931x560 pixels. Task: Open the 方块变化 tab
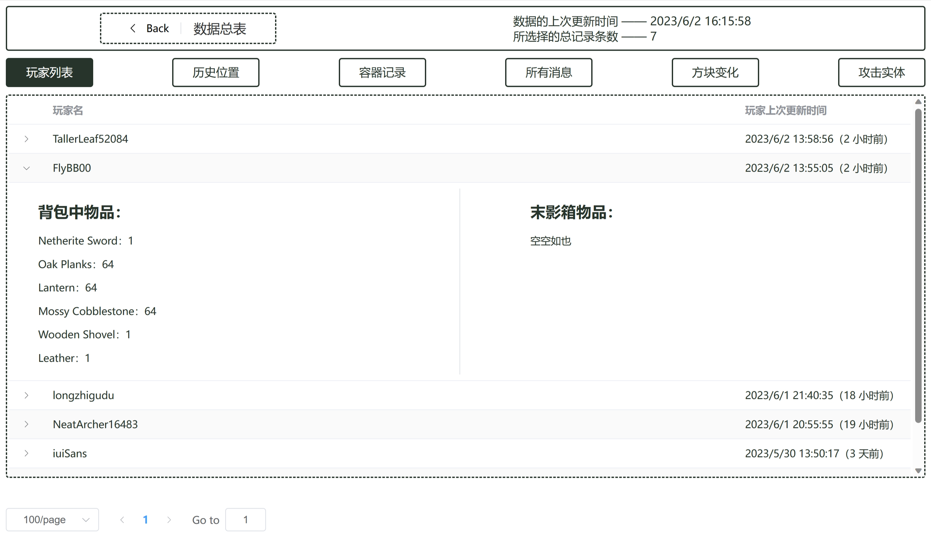715,72
